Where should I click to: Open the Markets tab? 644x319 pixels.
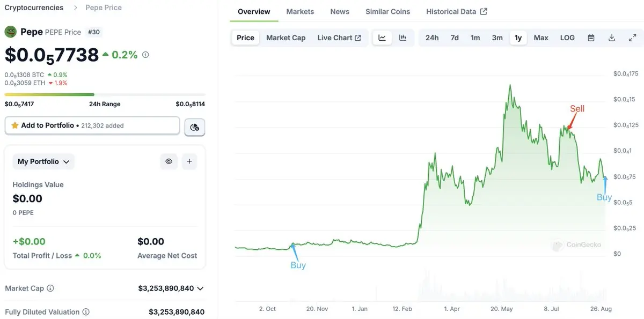point(300,11)
